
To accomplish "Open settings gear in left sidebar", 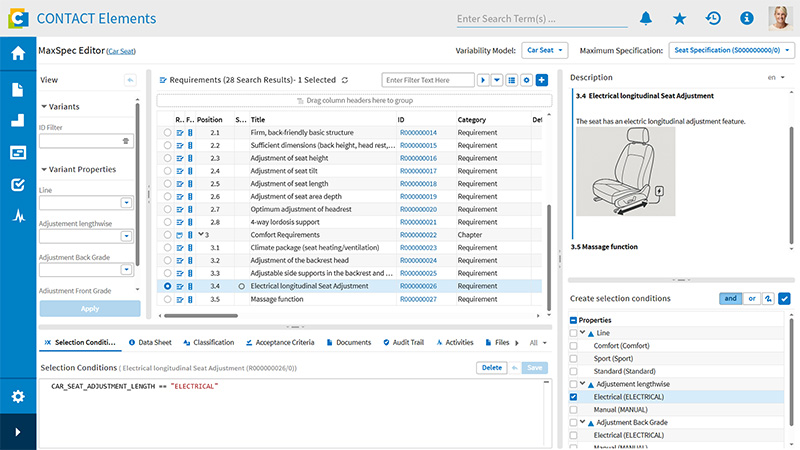I will point(18,396).
